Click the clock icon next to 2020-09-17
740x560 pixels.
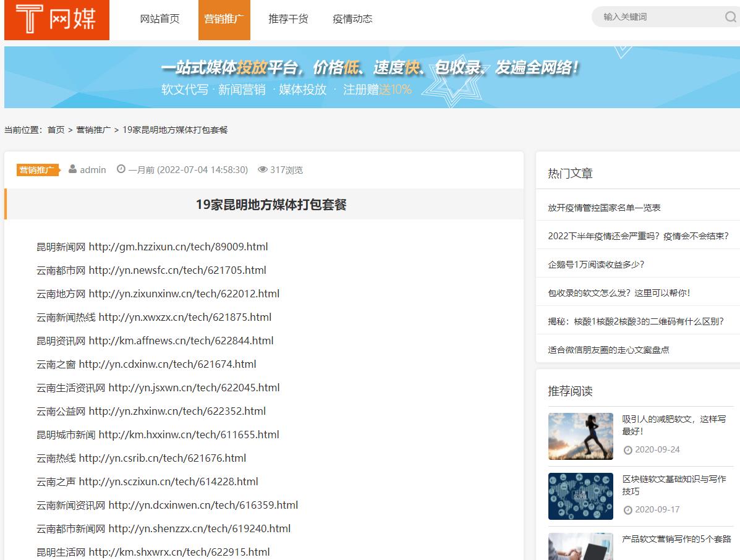click(x=627, y=510)
